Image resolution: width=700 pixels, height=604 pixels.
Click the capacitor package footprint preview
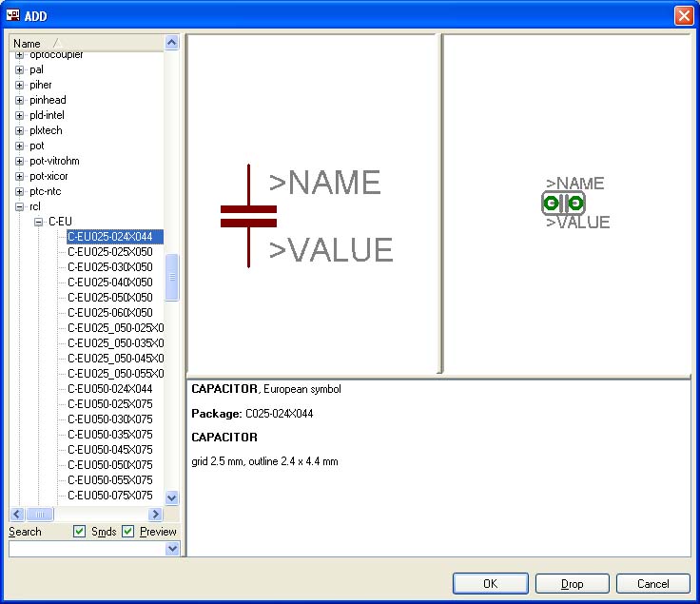pos(563,203)
